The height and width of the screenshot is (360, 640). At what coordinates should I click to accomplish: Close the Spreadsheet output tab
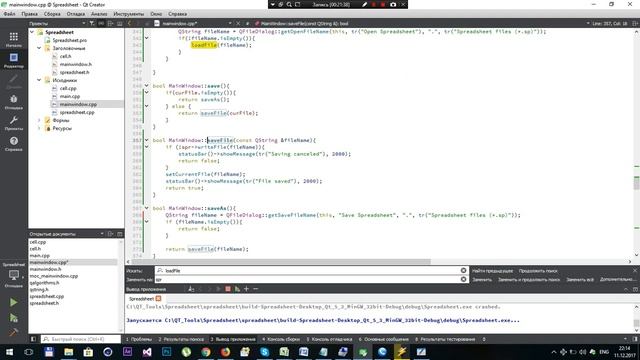click(x=158, y=299)
